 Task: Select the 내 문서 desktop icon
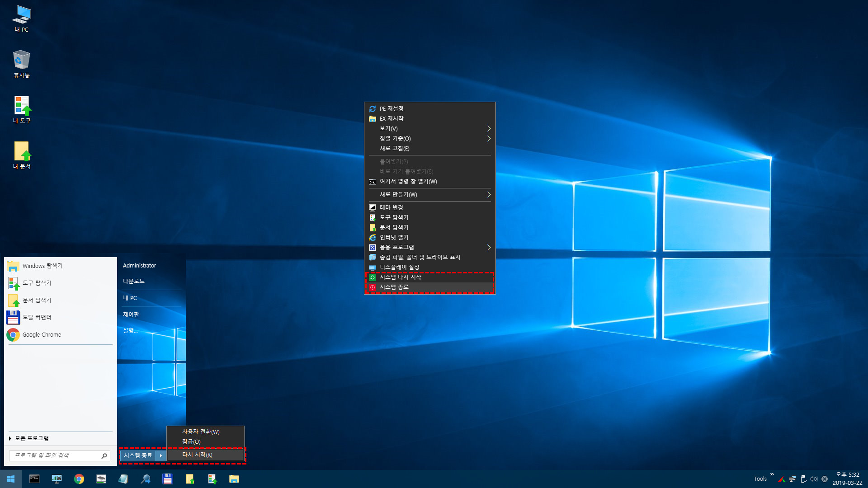point(21,155)
